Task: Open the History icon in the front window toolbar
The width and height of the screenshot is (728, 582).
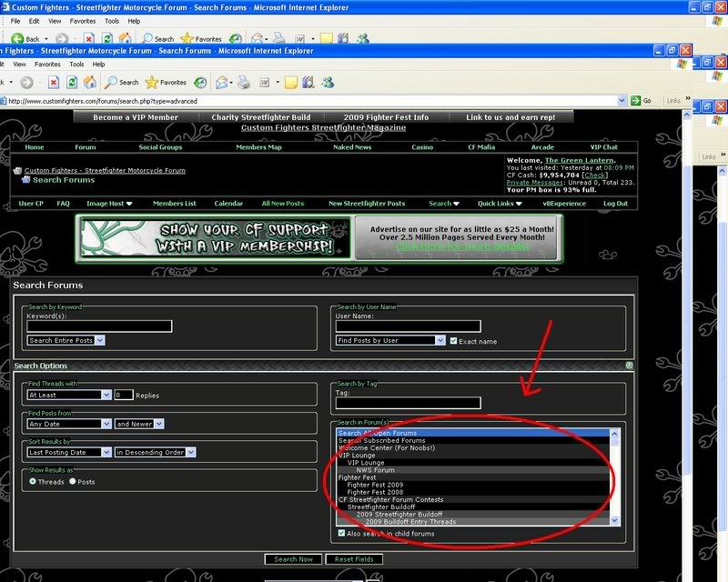Action: [x=200, y=83]
